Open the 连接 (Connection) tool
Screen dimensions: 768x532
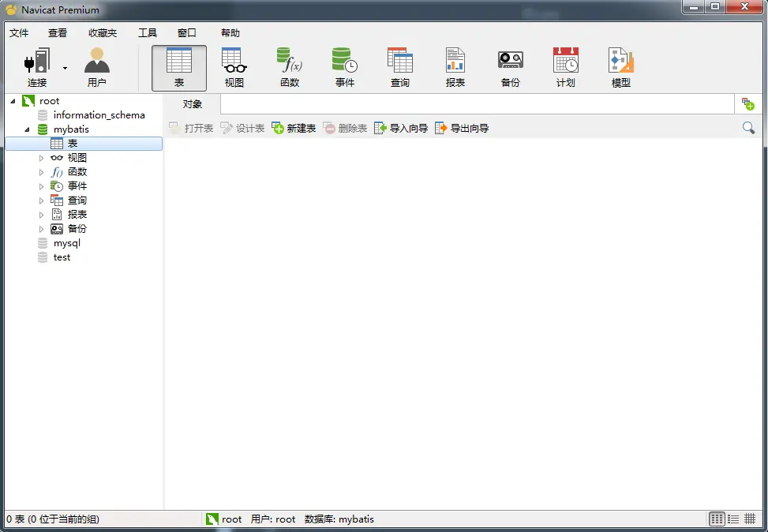37,68
